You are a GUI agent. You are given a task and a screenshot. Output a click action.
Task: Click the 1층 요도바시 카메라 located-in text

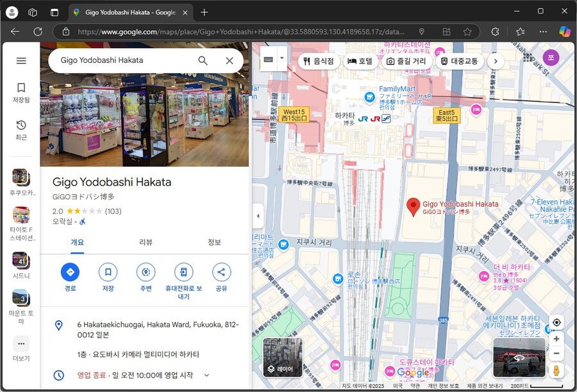(x=138, y=354)
